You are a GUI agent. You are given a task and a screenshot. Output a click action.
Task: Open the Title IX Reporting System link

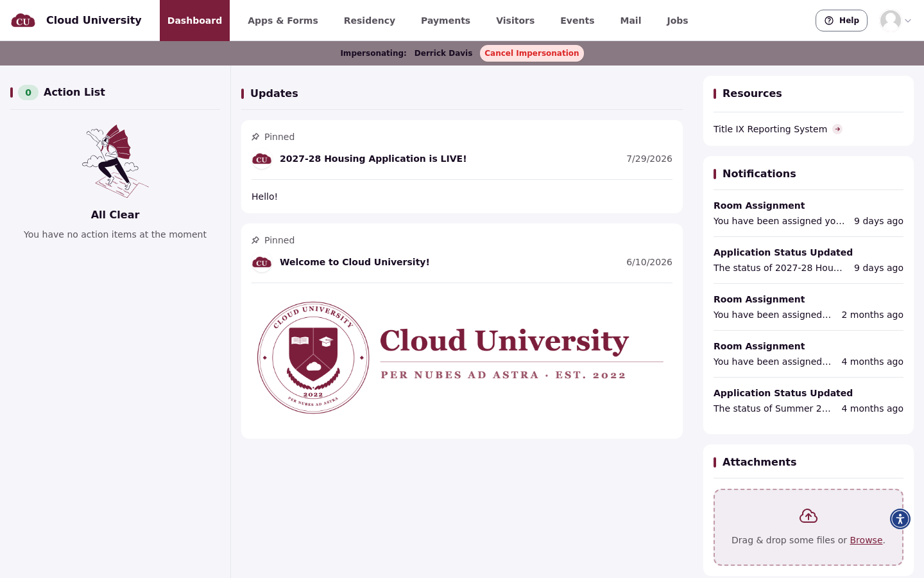coord(770,129)
